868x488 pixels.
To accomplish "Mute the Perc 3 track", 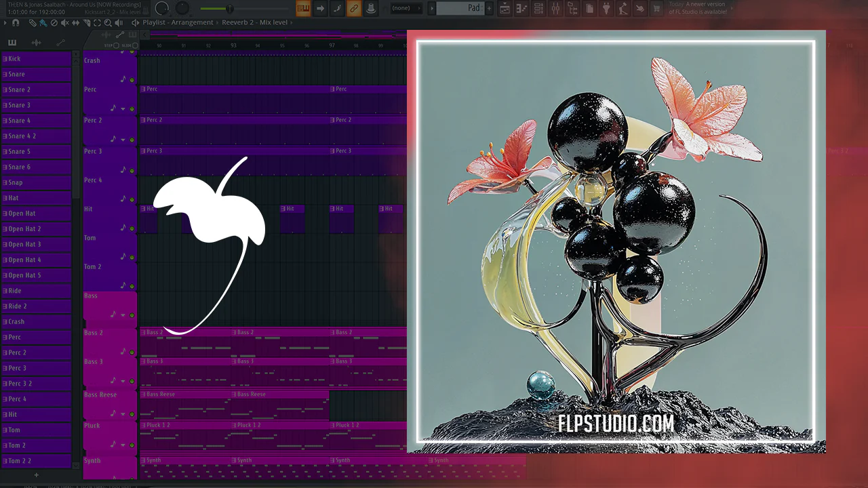I will coord(132,171).
